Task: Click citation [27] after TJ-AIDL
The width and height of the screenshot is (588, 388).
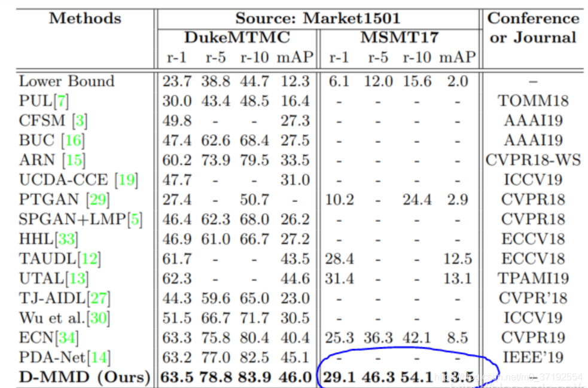Action: pyautogui.click(x=99, y=298)
